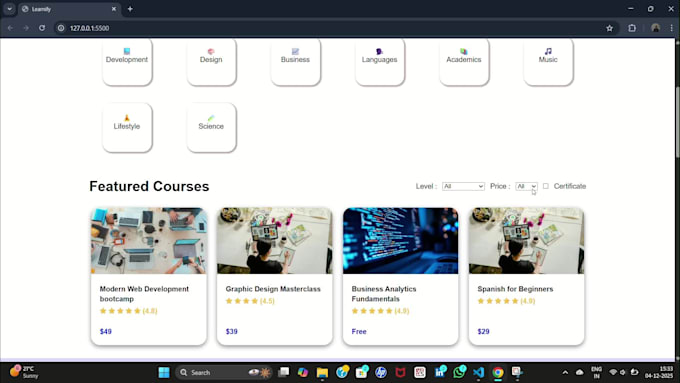Open the Windows Start menu

[x=164, y=373]
